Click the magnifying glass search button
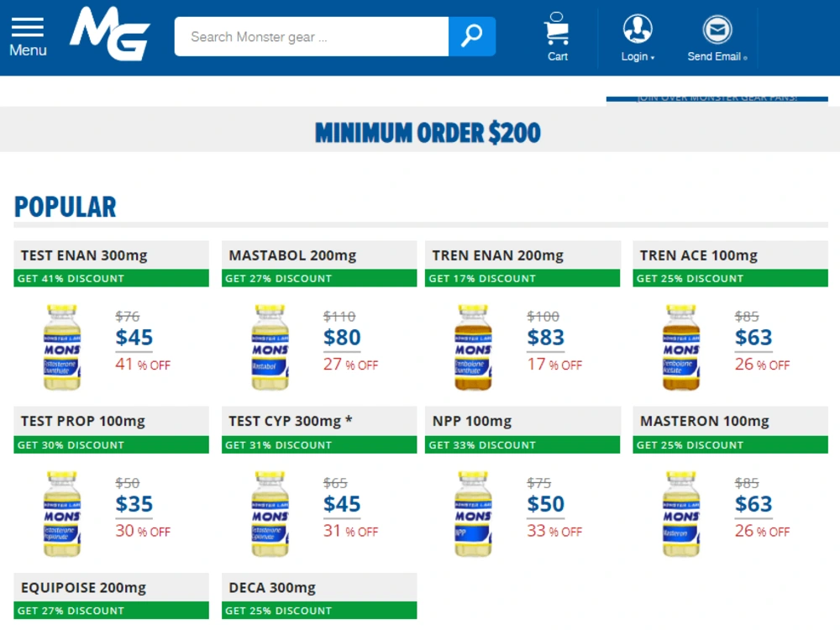Viewport: 840px width, 630px height. (472, 36)
